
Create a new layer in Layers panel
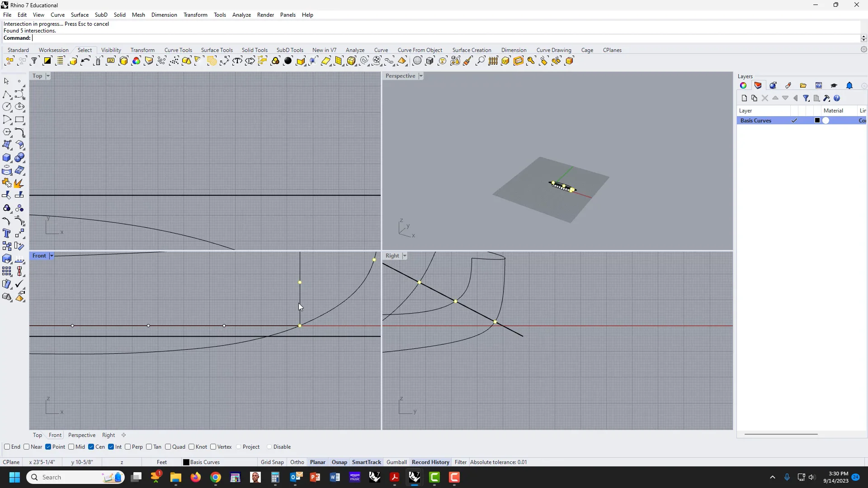tap(744, 98)
